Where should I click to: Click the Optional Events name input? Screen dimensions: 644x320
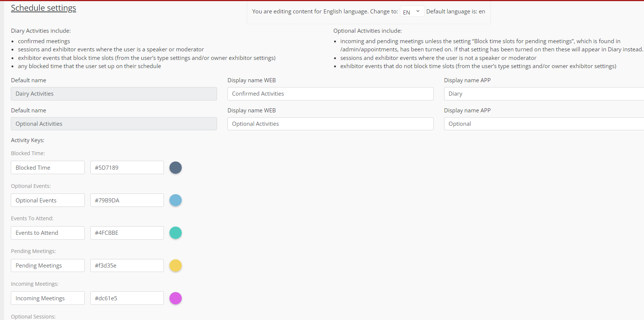[x=48, y=200]
